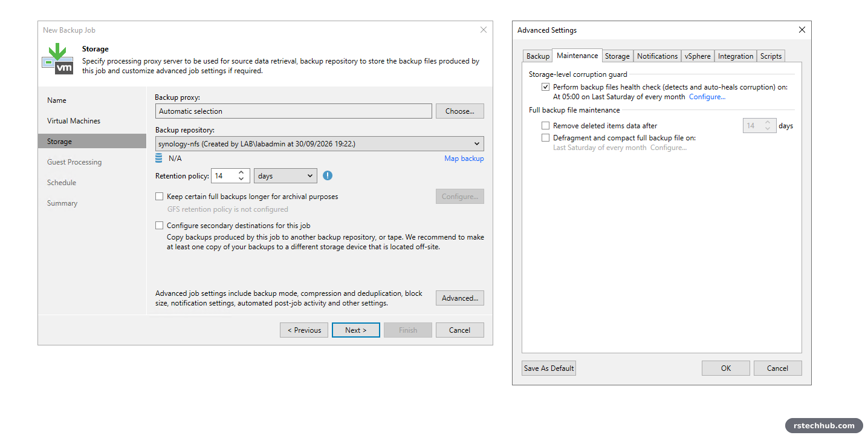The image size is (868, 438).
Task: Open the Storage tab in Advanced Settings
Action: 617,56
